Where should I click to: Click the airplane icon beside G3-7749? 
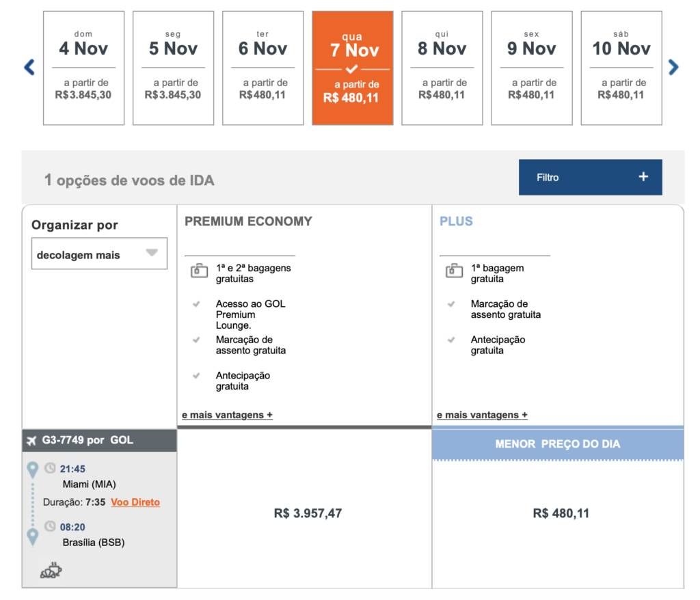31,441
